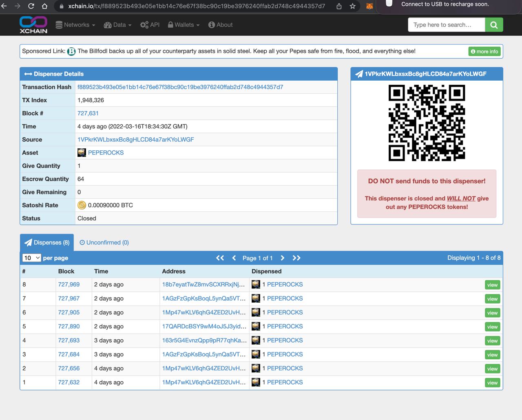The width and height of the screenshot is (522, 420).
Task: Reload the page with refresh icon
Action: tap(31, 6)
